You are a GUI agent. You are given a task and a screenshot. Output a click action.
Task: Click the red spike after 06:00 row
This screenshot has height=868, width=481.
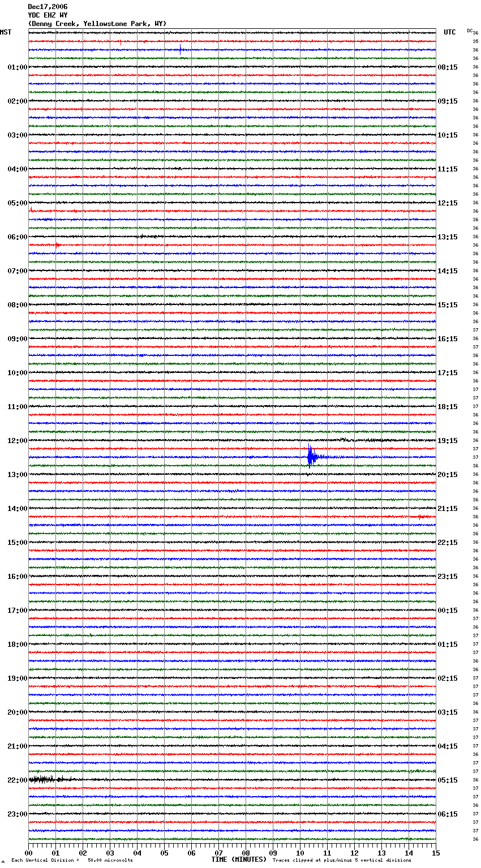point(58,245)
